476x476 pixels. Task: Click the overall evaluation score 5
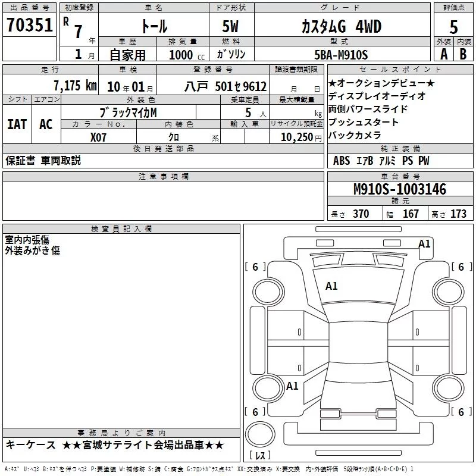453,27
